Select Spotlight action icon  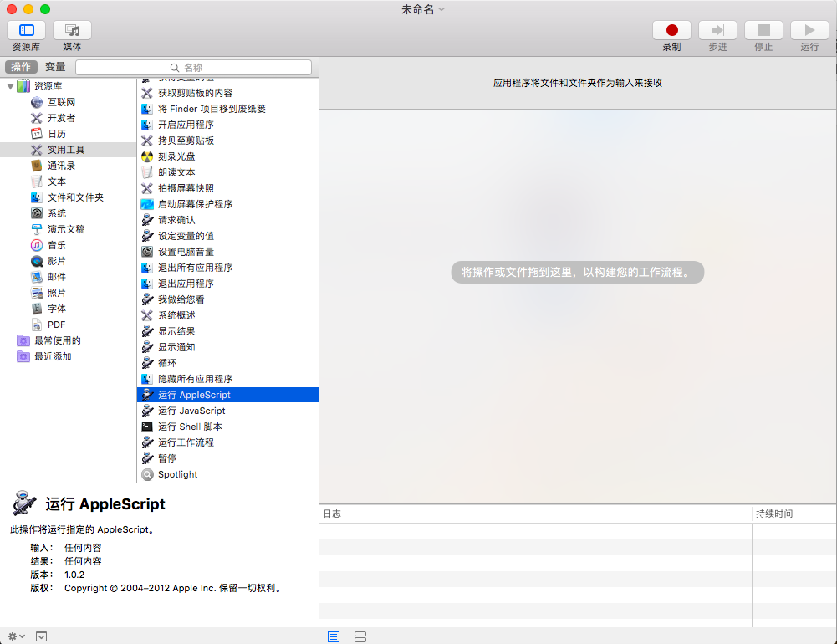pos(147,474)
